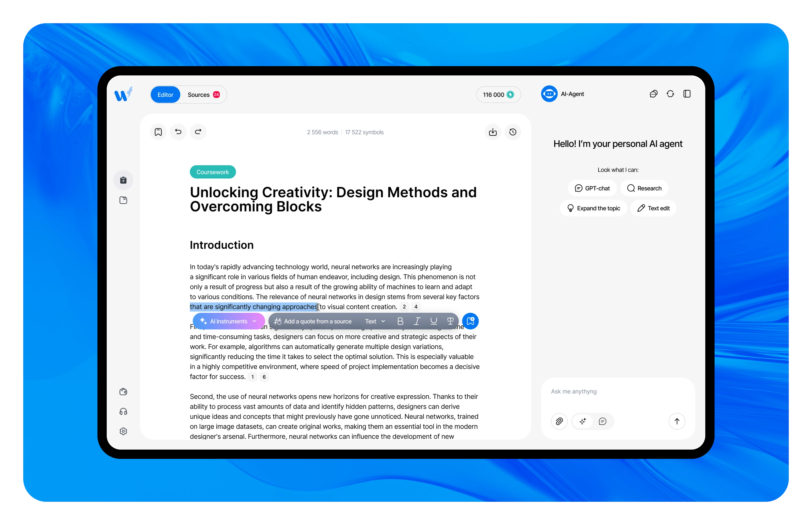812x525 pixels.
Task: Underline the selected text
Action: 434,321
